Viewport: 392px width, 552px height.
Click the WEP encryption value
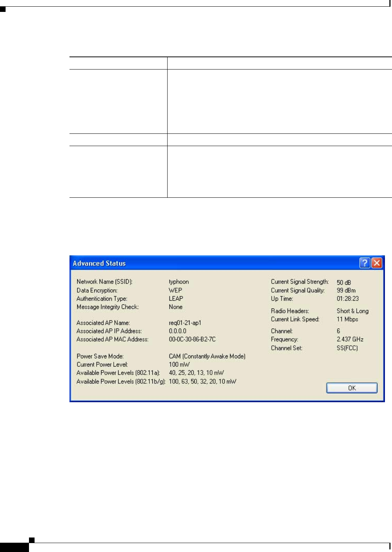[175, 290]
